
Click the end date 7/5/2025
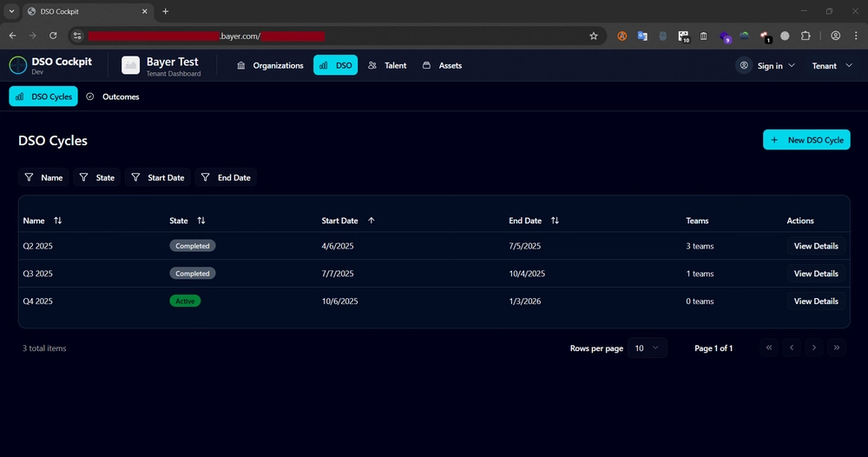tap(525, 246)
